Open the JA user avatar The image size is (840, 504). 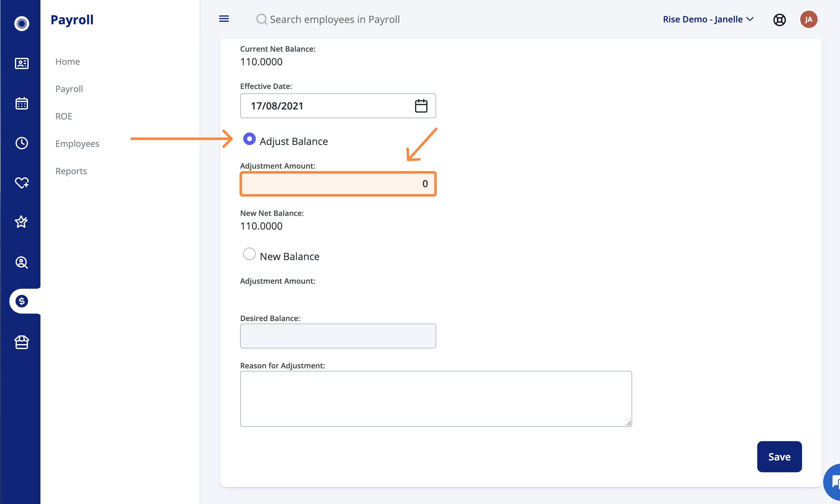pos(809,19)
